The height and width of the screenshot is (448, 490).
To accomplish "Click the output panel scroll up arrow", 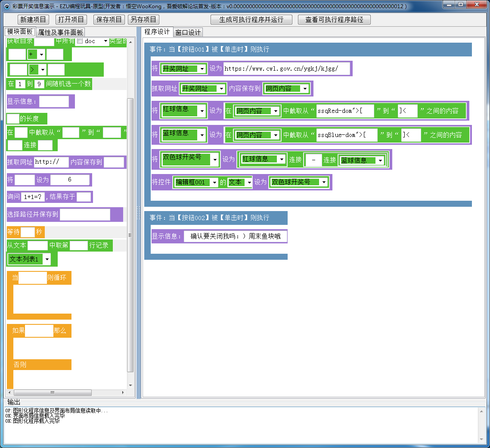I will click(481, 411).
